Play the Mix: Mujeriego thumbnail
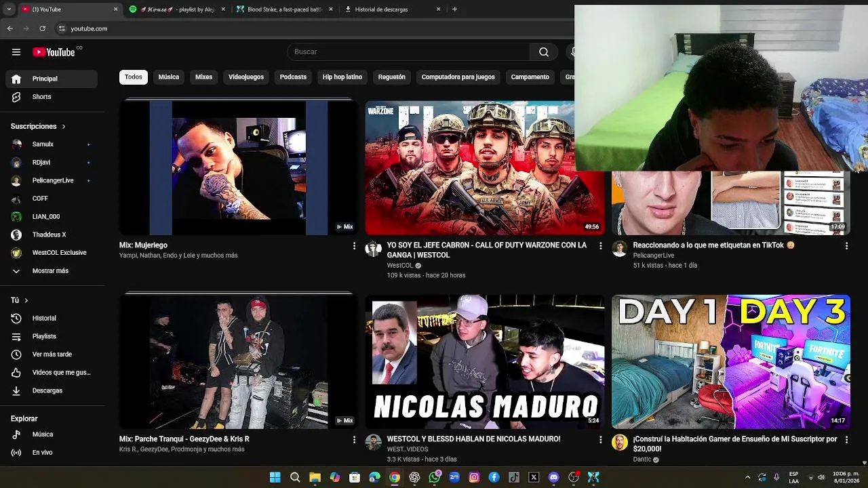 [x=238, y=168]
